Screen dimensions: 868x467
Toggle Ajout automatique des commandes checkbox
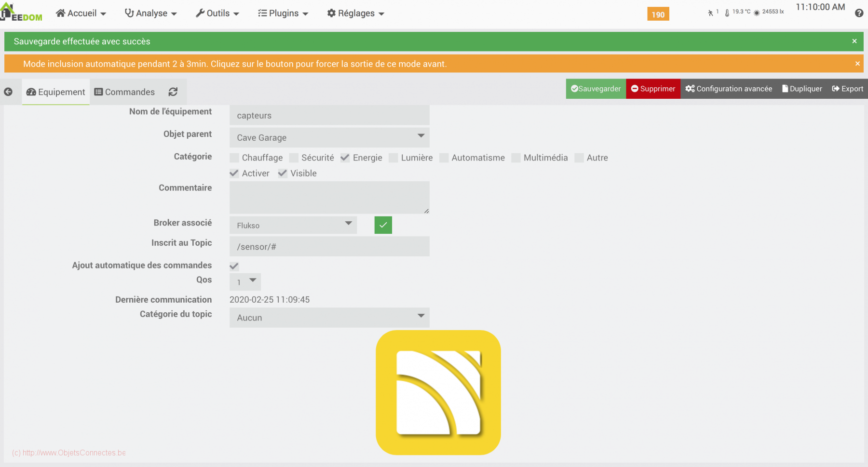tap(234, 266)
